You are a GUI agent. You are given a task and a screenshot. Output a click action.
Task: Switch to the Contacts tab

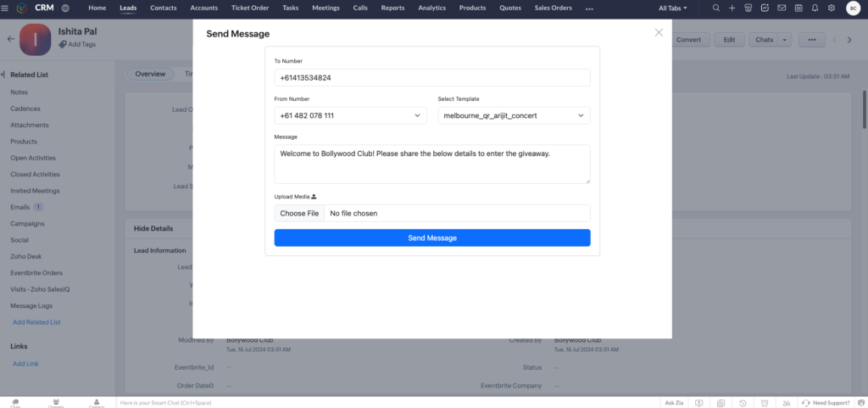coord(164,8)
